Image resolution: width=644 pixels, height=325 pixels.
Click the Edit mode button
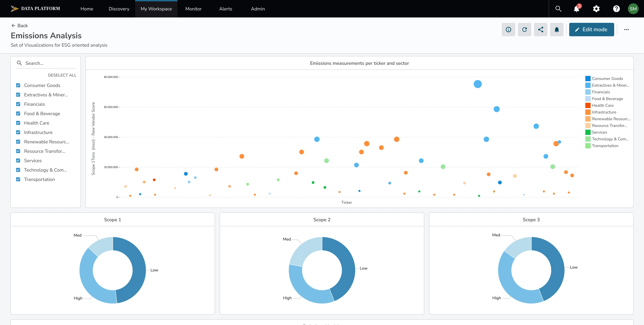(x=592, y=30)
